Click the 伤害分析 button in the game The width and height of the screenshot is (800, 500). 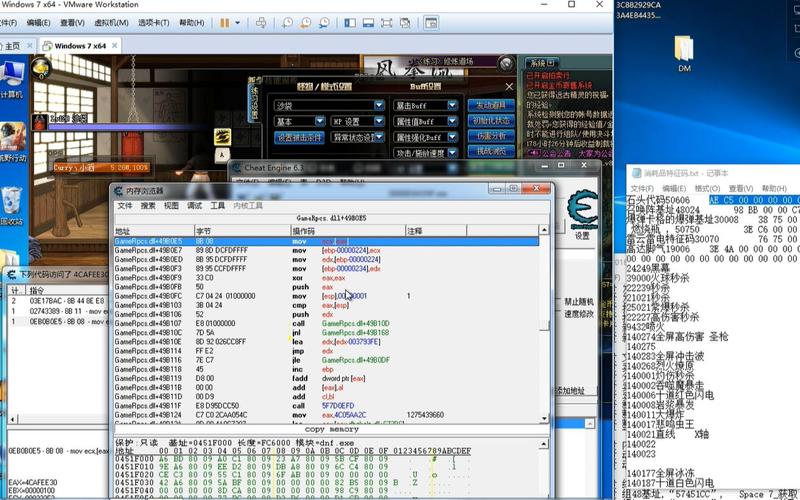[491, 136]
